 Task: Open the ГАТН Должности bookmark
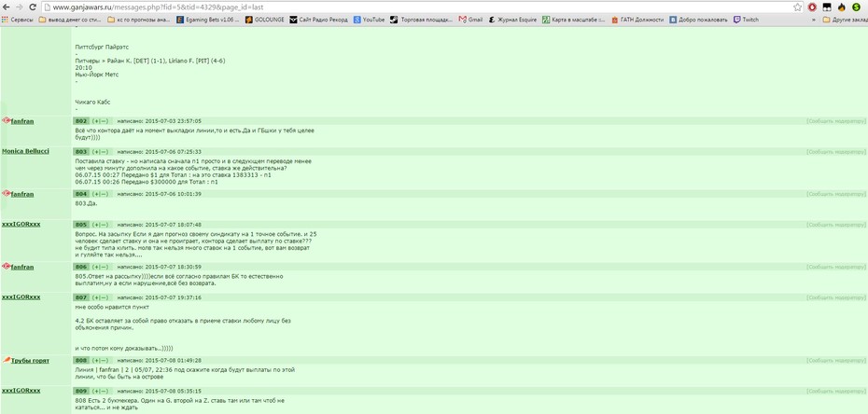click(x=637, y=20)
